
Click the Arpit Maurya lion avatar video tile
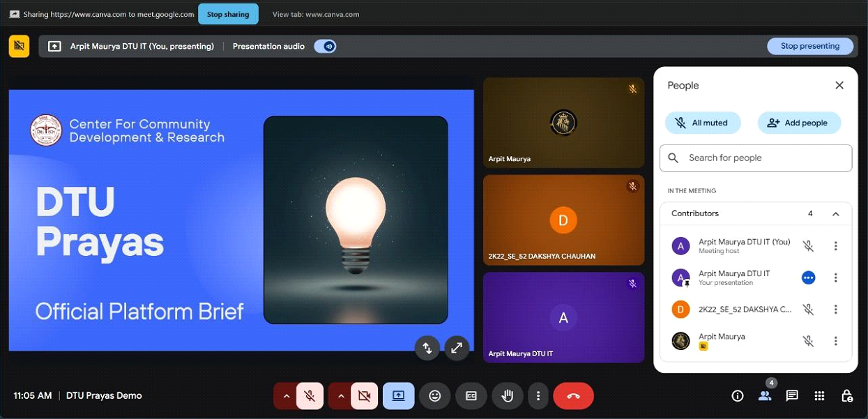[563, 123]
